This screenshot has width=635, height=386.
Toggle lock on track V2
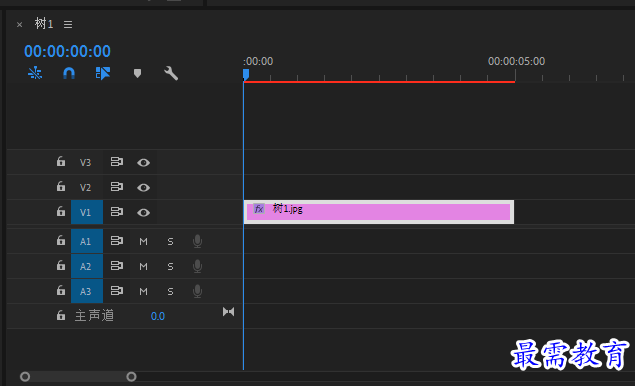point(61,187)
